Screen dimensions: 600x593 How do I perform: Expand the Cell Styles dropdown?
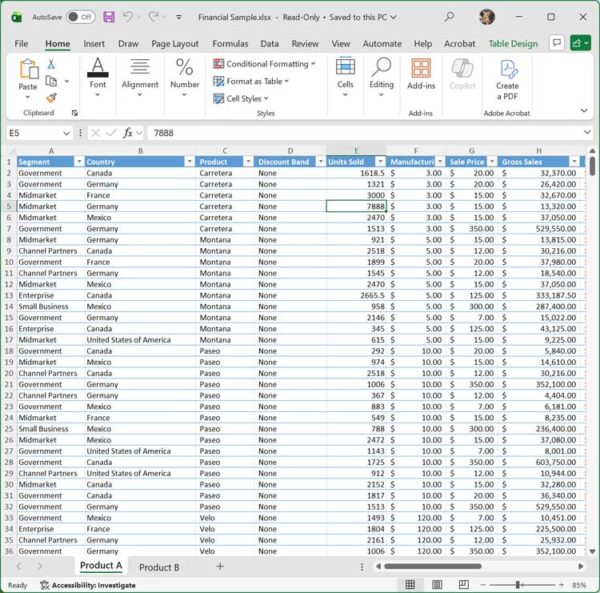pyautogui.click(x=266, y=98)
